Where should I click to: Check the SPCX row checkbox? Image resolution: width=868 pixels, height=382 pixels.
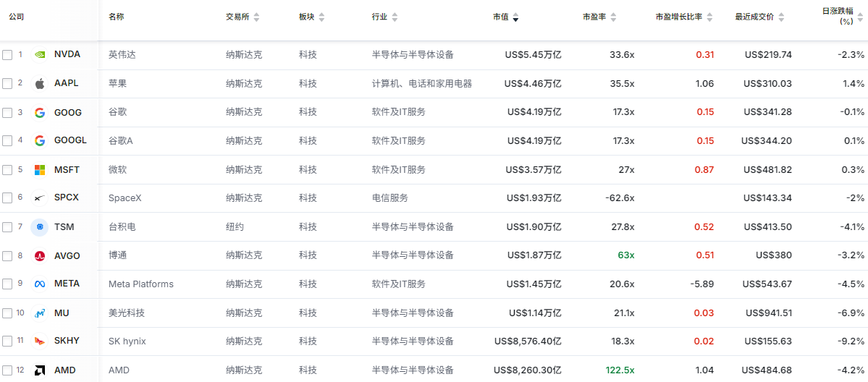point(7,198)
